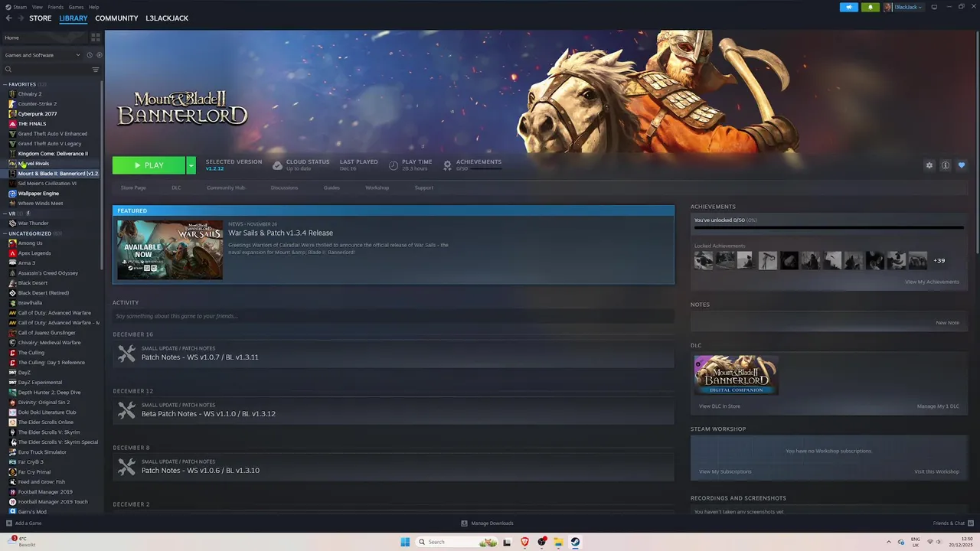The width and height of the screenshot is (980, 551).
Task: Show ready-to-play games filter icon
Action: [98, 55]
